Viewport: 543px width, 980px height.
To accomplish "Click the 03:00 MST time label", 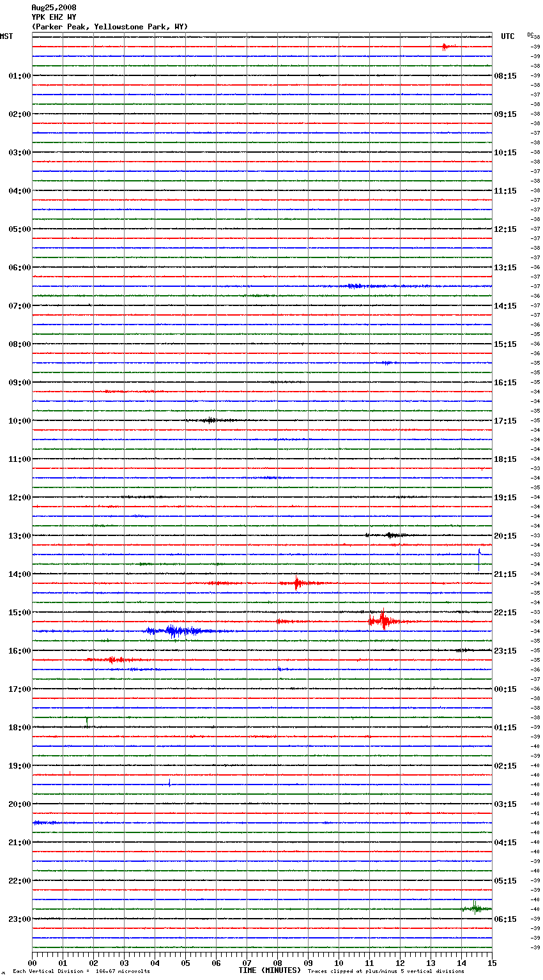I will 20,153.
